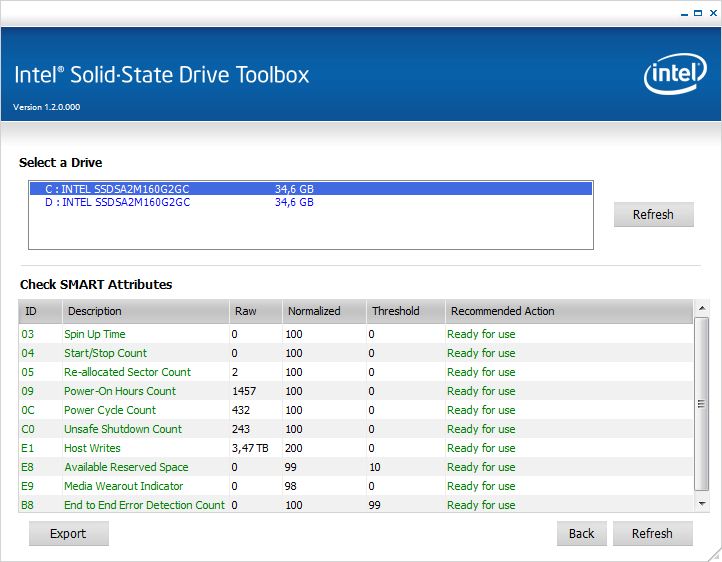The height and width of the screenshot is (562, 722).
Task: Minimize the Toolbox window
Action: click(x=684, y=14)
